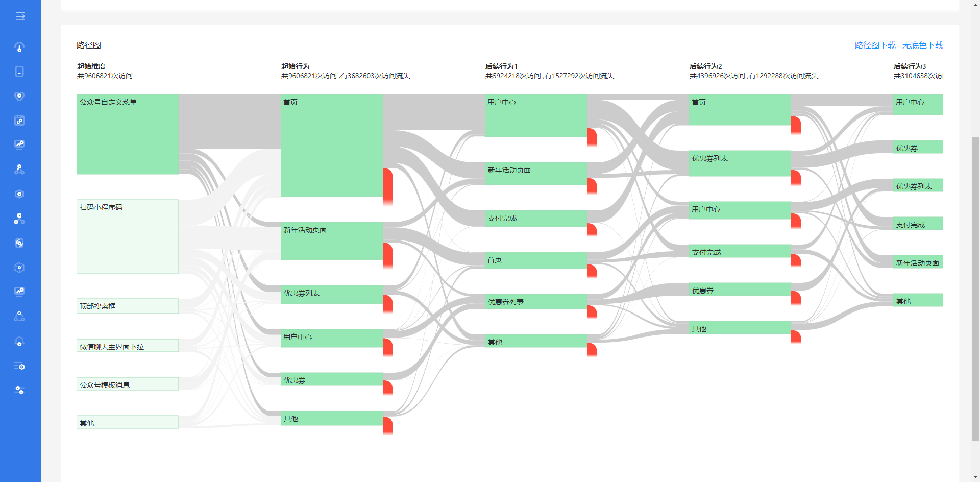Click the 新年活动页面 node under 起始行为

pyautogui.click(x=331, y=240)
